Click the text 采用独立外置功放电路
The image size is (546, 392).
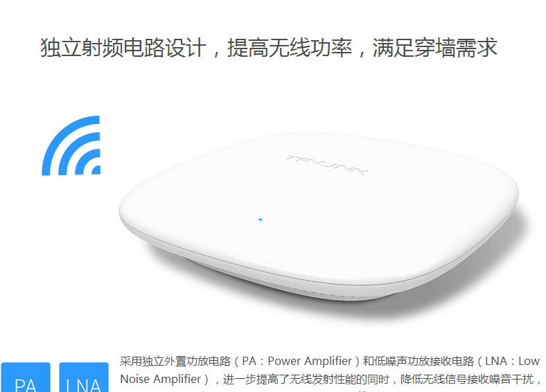click(x=175, y=361)
